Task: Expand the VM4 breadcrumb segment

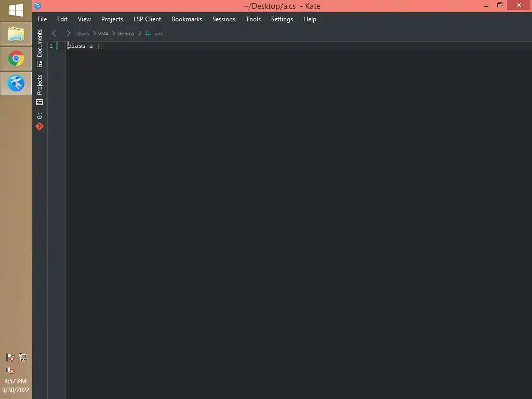Action: [x=103, y=34]
